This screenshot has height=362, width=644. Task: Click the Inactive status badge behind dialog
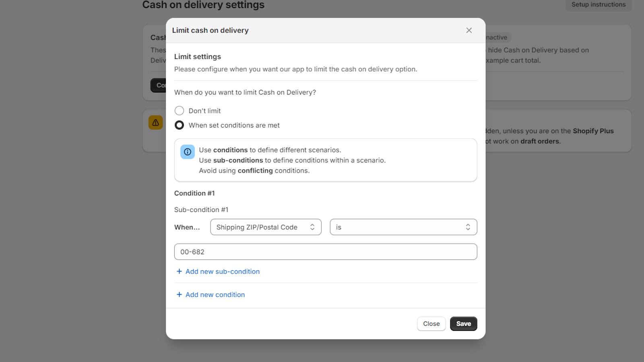pos(497,37)
